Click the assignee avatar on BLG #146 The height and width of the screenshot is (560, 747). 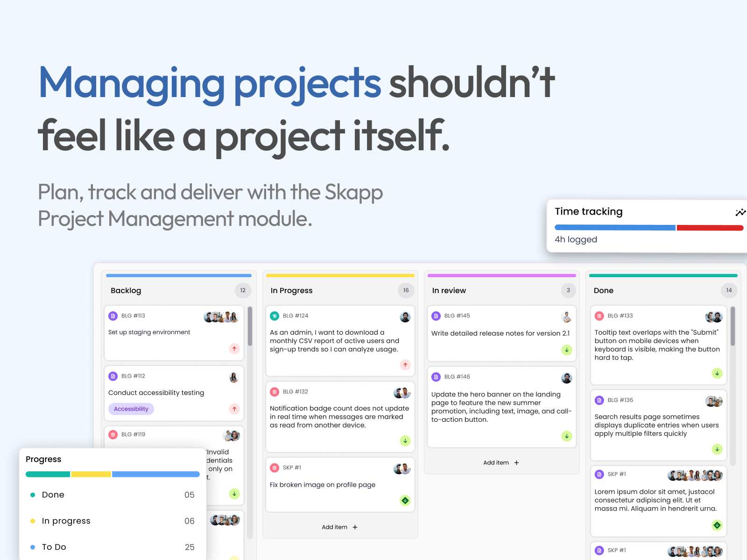pos(567,378)
